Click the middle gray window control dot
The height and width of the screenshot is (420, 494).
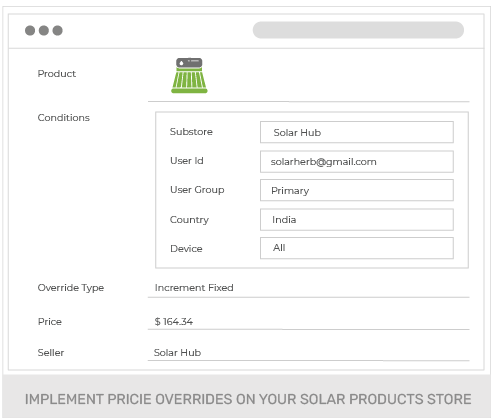pyautogui.click(x=44, y=30)
